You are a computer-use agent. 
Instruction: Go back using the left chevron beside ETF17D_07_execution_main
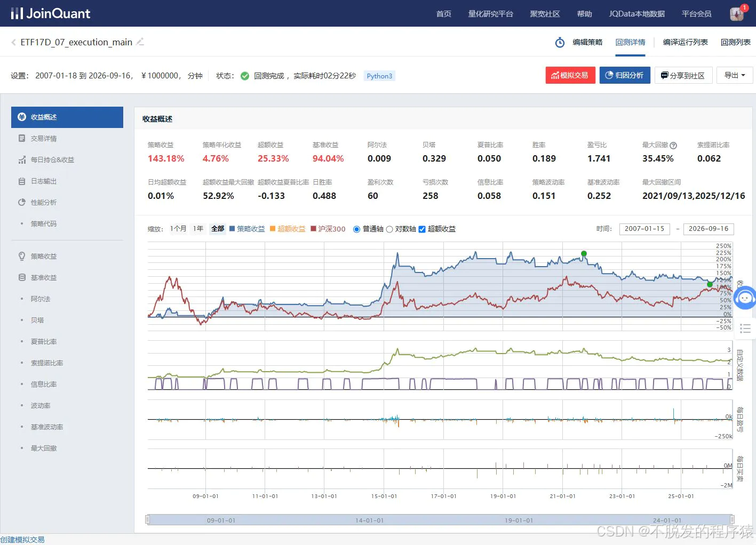[x=13, y=42]
